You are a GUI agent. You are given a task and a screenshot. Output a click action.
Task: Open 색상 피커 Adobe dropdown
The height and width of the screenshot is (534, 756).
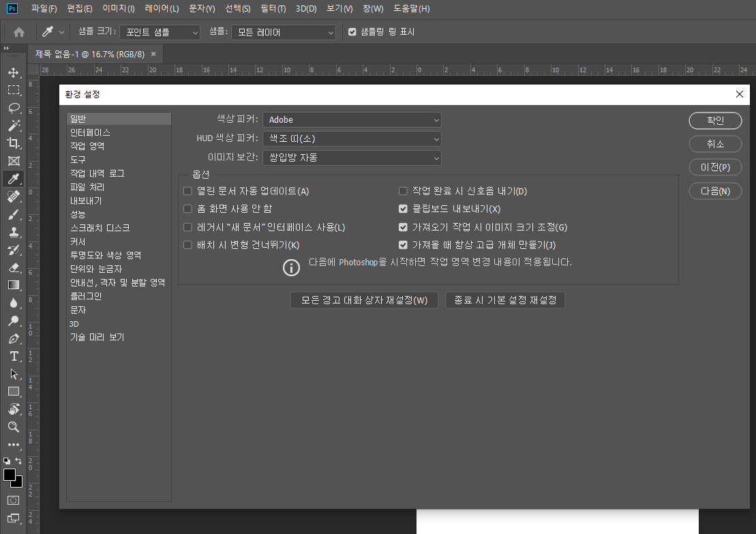pyautogui.click(x=352, y=119)
